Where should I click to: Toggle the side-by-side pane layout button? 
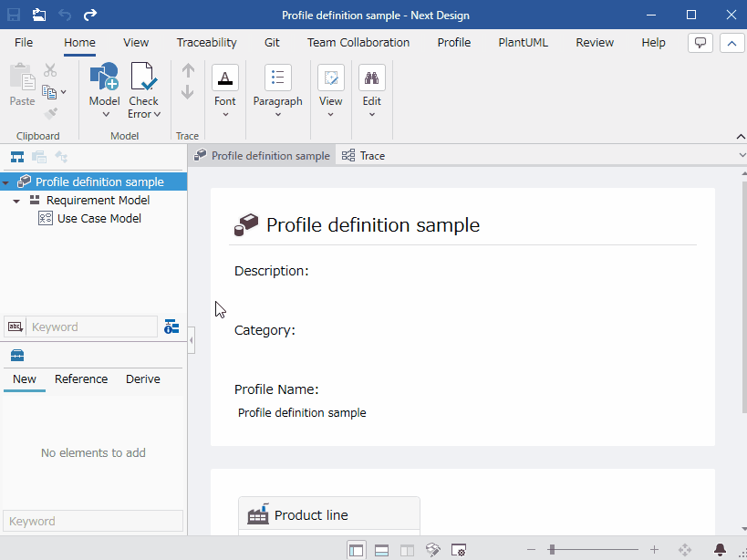point(408,550)
